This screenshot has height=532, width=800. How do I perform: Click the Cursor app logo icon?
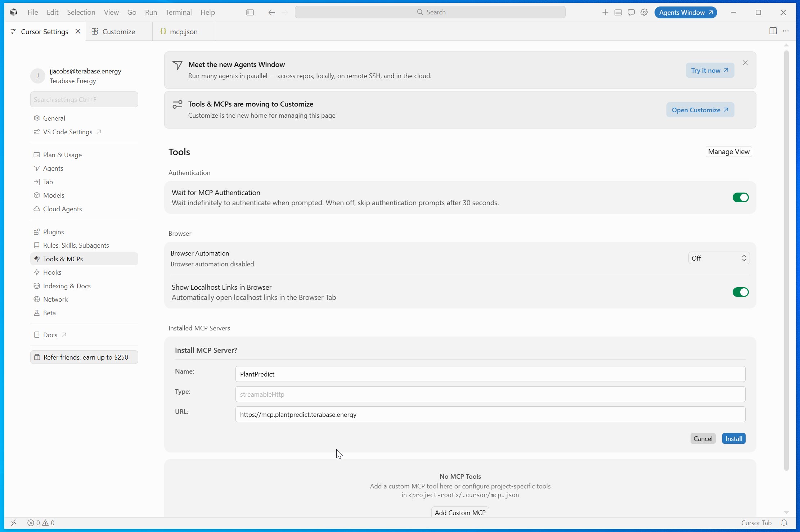coord(14,12)
